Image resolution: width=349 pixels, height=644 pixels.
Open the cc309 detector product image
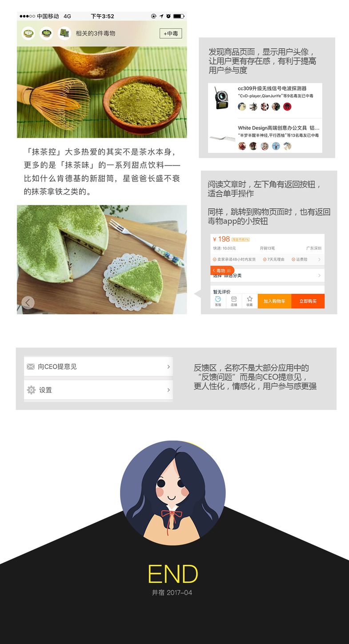tap(221, 98)
